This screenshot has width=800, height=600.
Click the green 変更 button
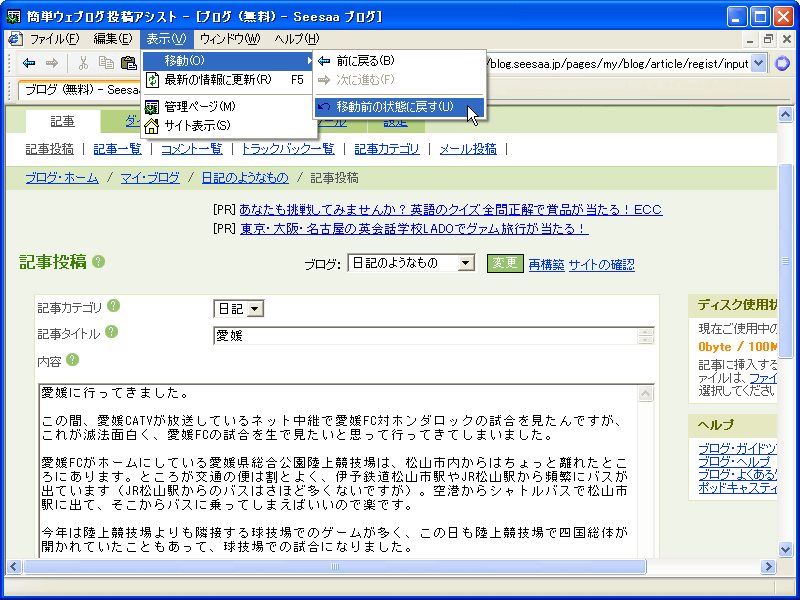coord(505,263)
